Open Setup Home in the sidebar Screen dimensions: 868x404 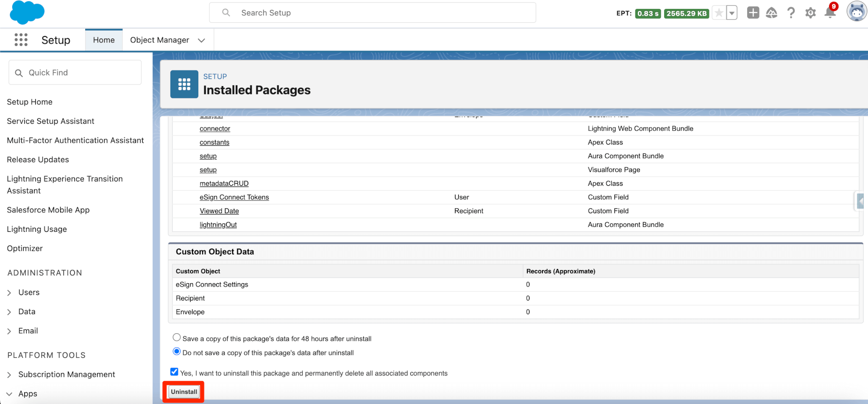pyautogui.click(x=30, y=102)
